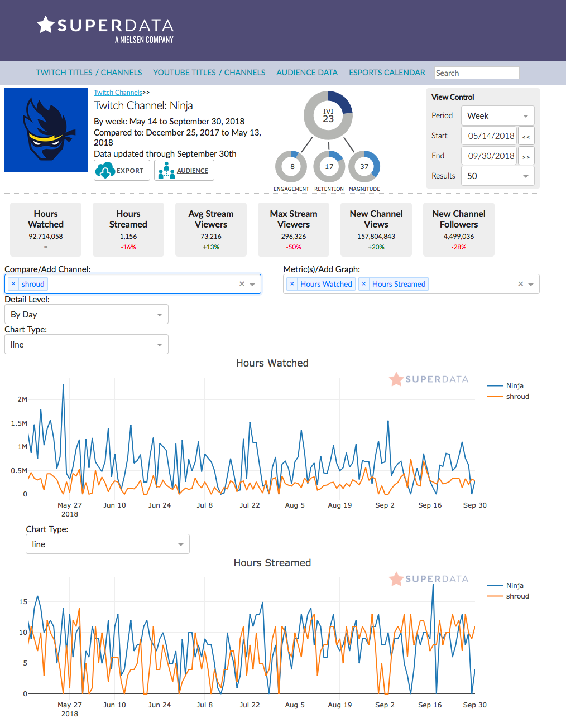Viewport: 566px width, 728px height.
Task: Follow the Twitch Channels breadcrumb link
Action: pos(118,93)
